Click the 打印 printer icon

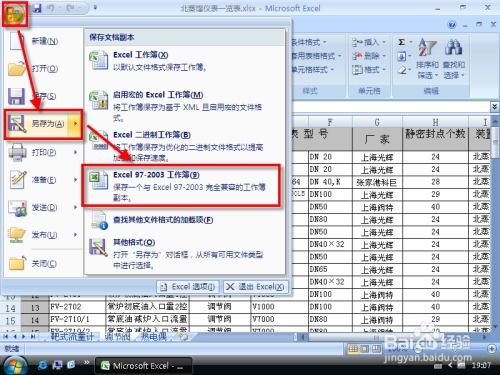pos(17,152)
